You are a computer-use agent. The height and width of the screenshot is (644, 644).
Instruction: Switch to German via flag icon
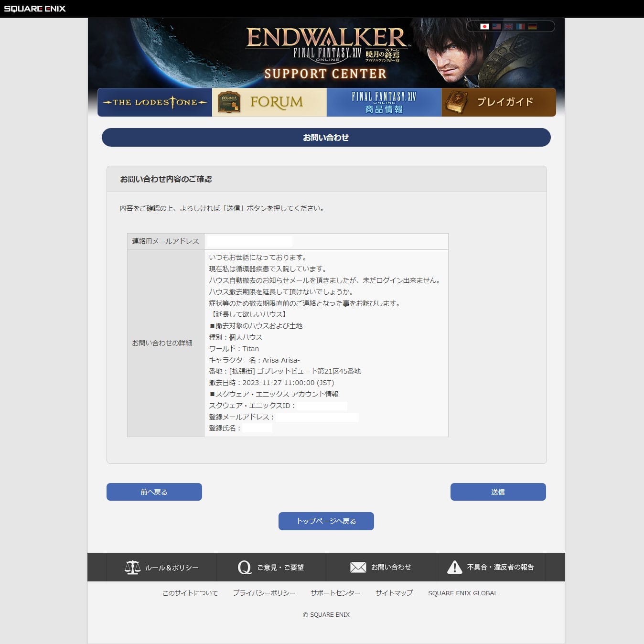click(x=532, y=27)
